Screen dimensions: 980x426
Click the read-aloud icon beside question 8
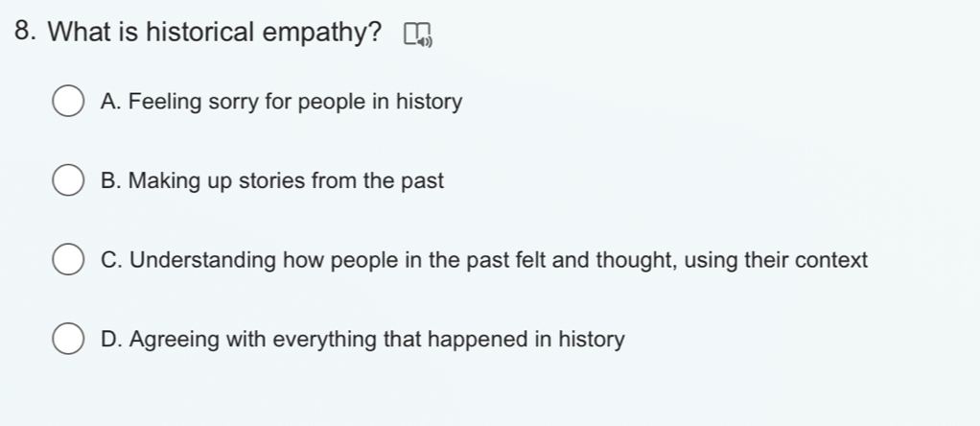pos(418,34)
